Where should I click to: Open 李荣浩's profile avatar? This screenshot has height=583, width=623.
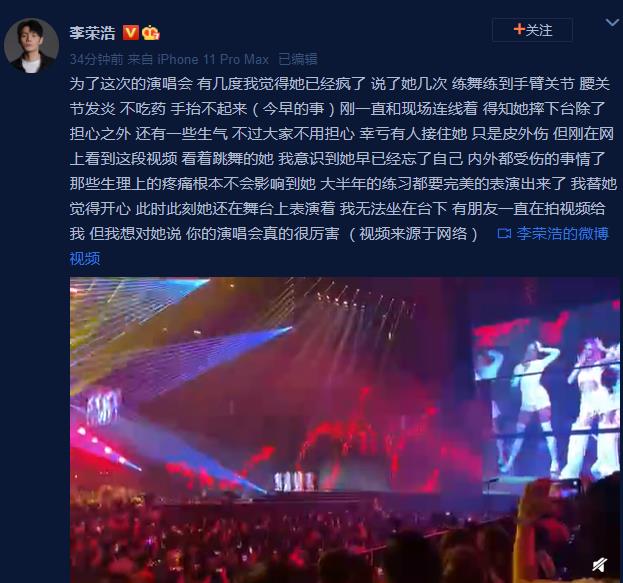tap(31, 46)
